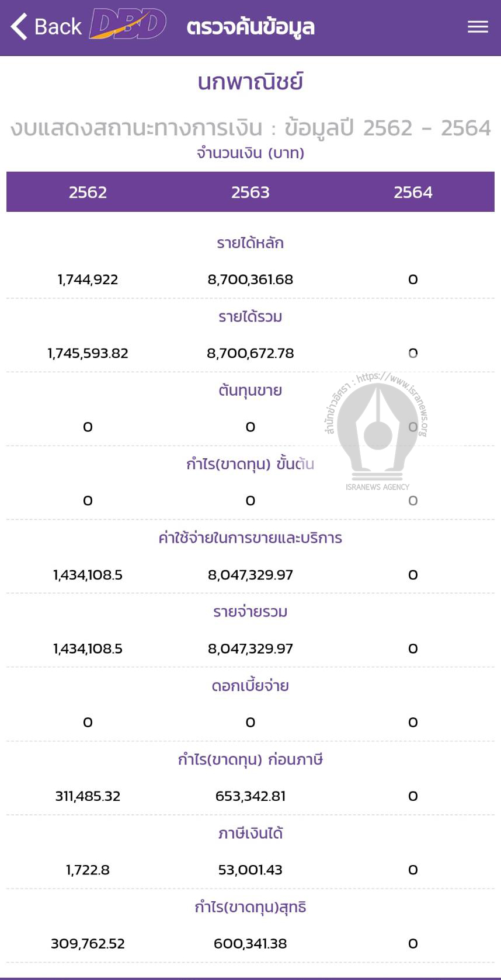Select the 2562 year column header
Image resolution: width=501 pixels, height=980 pixels.
(x=88, y=192)
